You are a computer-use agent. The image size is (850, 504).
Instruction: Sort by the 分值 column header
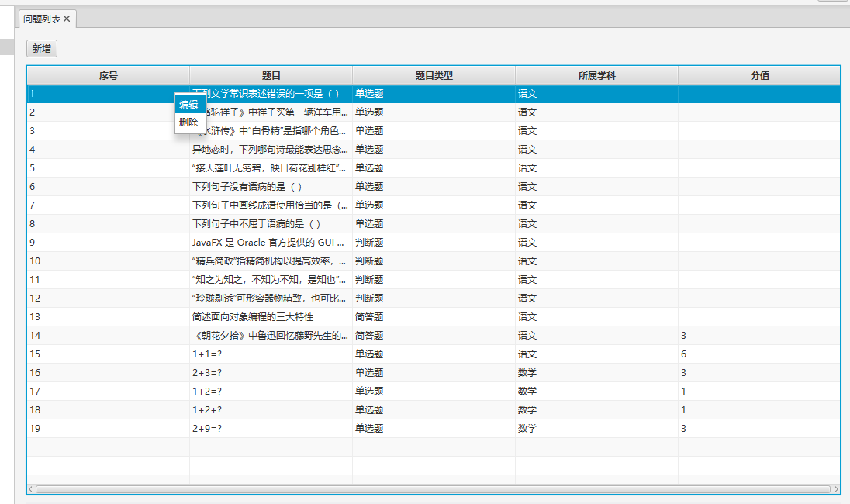tap(759, 75)
